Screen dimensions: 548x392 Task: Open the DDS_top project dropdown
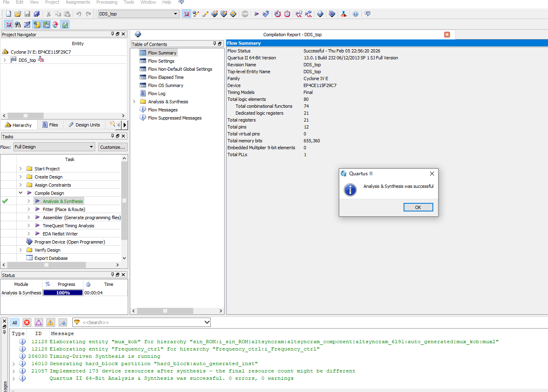click(175, 14)
